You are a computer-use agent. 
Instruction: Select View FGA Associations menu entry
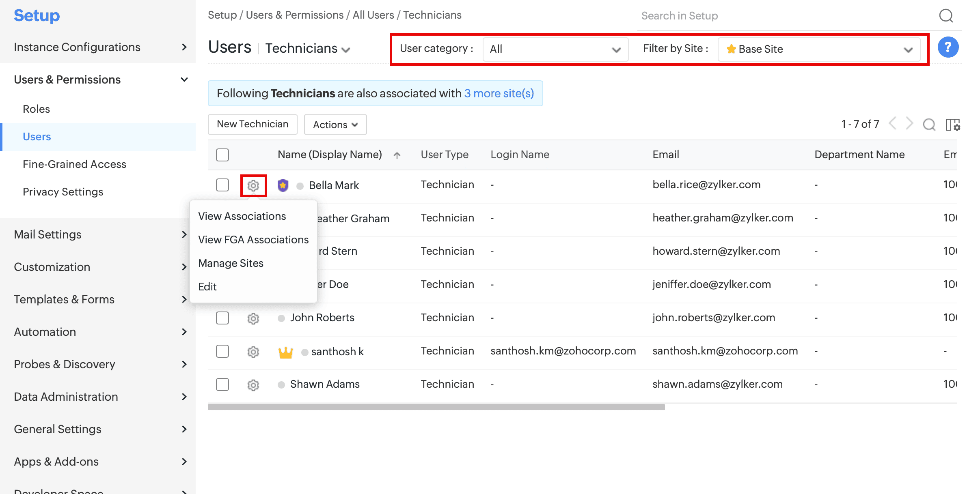point(253,240)
